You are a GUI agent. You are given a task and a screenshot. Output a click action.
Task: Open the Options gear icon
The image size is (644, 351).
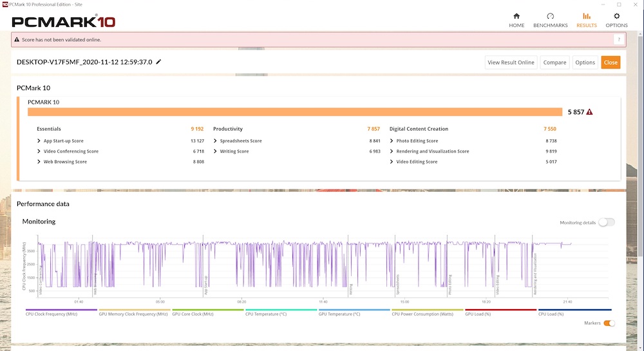tap(616, 16)
